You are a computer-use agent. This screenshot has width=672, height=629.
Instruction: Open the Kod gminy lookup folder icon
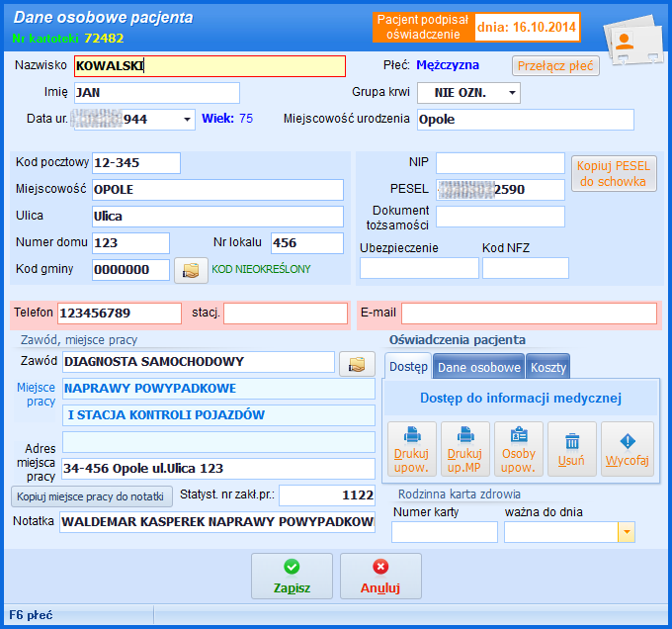tap(191, 270)
